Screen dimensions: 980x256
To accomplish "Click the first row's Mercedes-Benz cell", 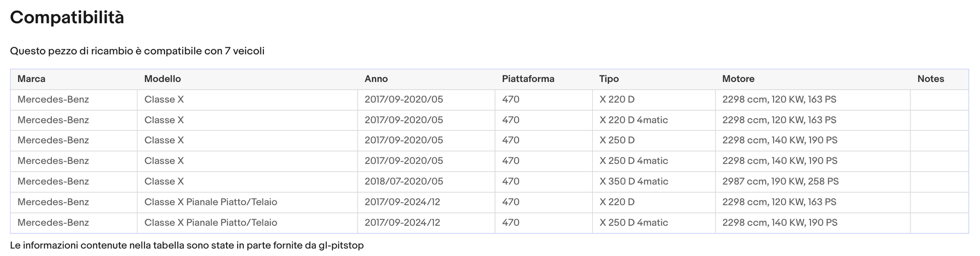I will coord(53,100).
